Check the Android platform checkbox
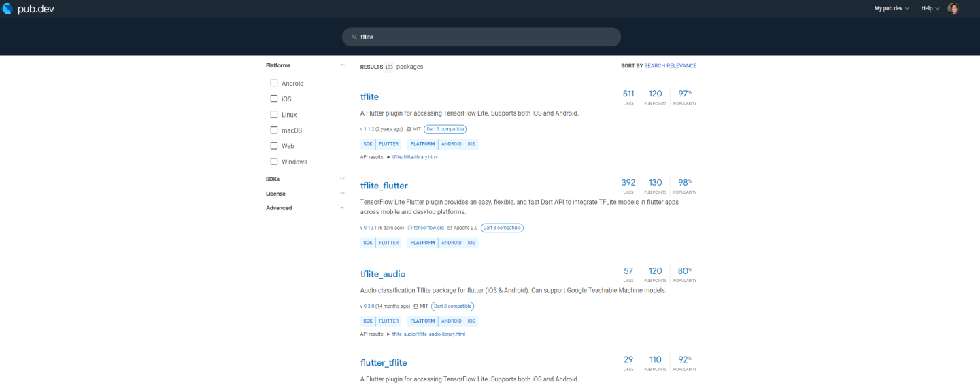980x386 pixels. tap(274, 83)
